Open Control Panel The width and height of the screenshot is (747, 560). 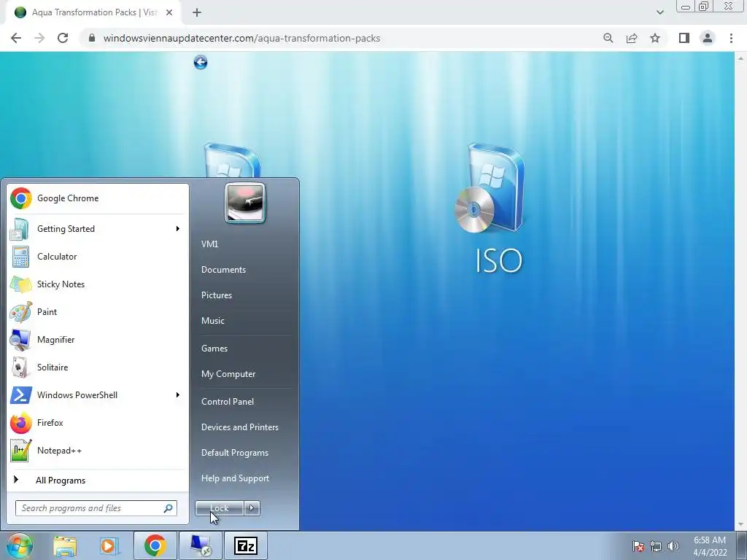[228, 402]
